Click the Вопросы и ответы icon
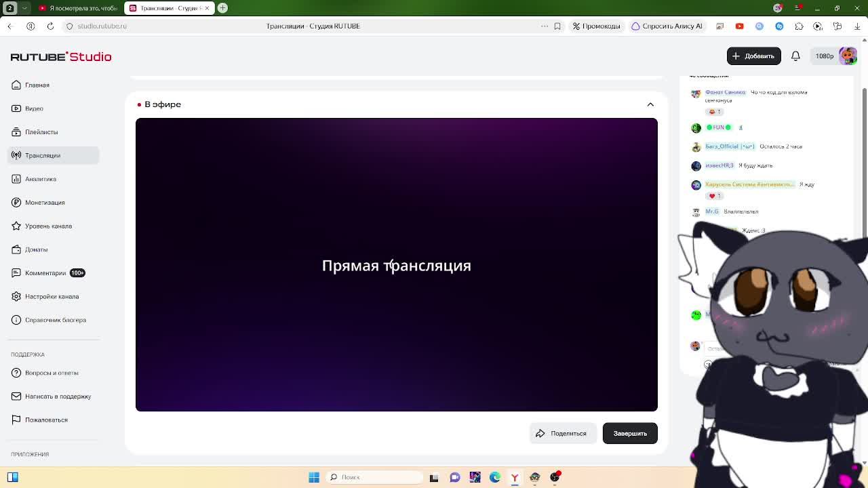Viewport: 868px width, 488px height. click(x=16, y=373)
